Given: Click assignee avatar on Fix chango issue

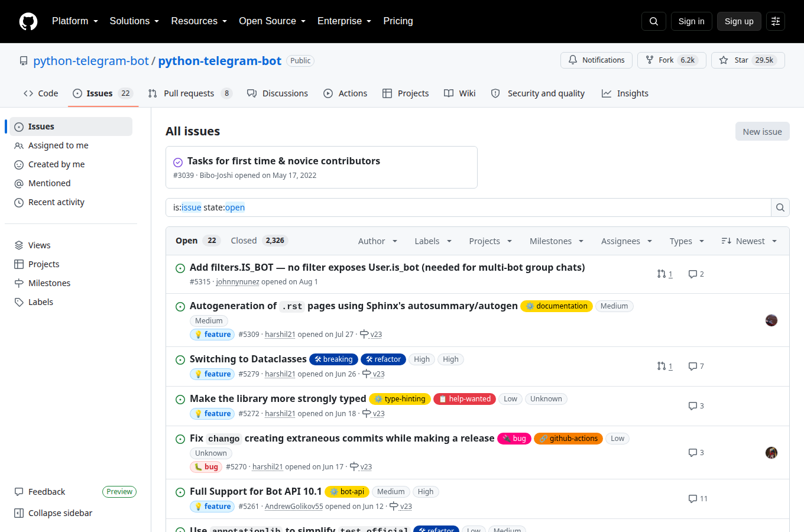Looking at the screenshot, I should 771,453.
